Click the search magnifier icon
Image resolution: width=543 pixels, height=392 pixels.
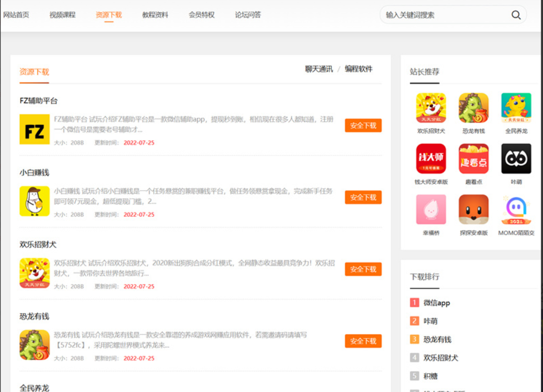[516, 15]
